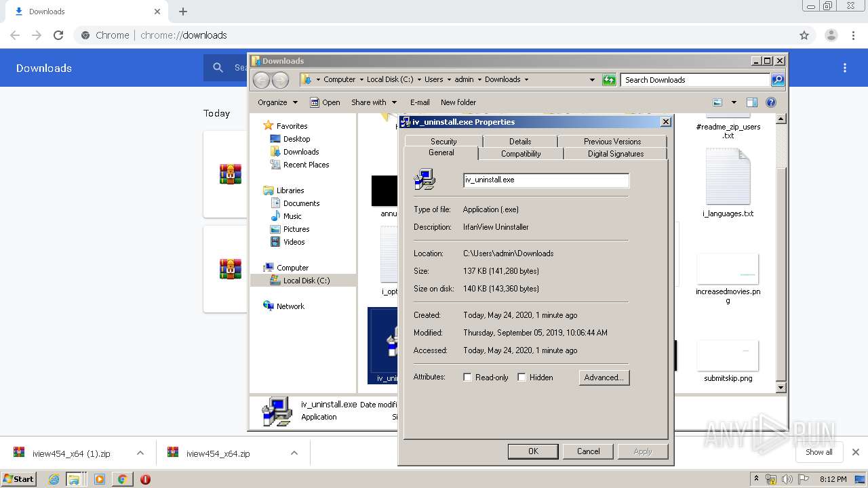Screen dimensions: 868x488
Task: Show hidden system tray icons
Action: click(755, 479)
